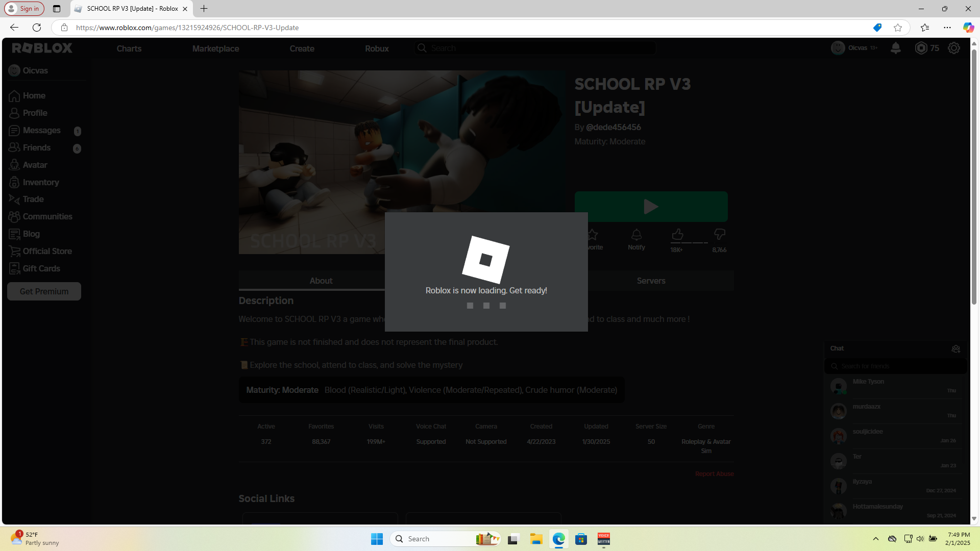Open the Inventory sidebar icon
The image size is (980, 551).
point(14,183)
